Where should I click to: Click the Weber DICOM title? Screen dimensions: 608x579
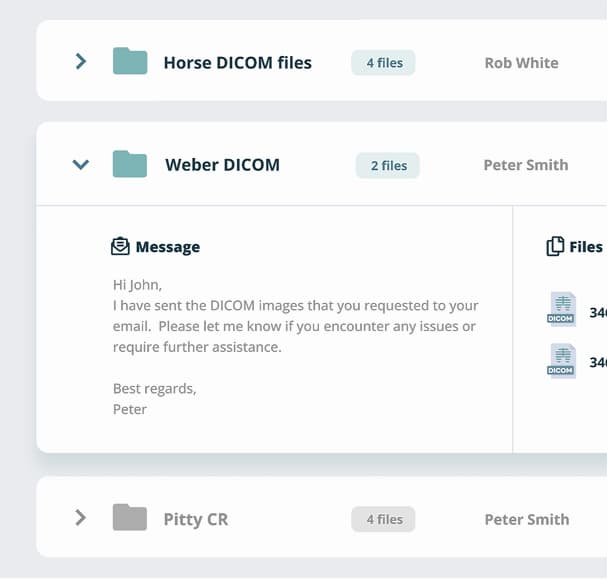click(222, 165)
